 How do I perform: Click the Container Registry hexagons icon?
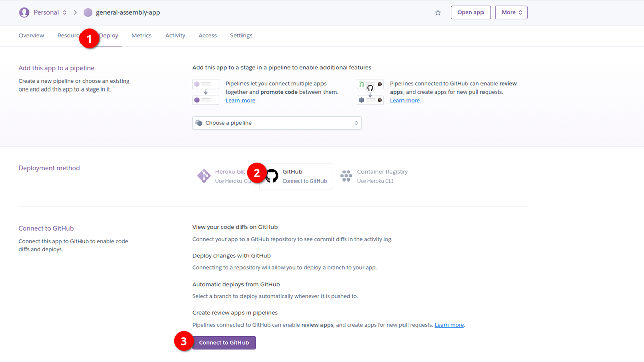(x=346, y=176)
